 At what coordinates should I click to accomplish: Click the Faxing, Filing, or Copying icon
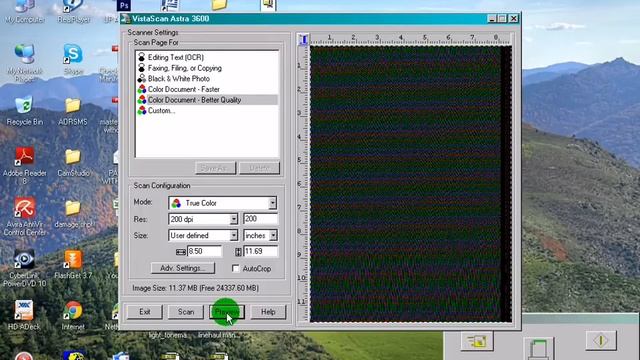142,68
